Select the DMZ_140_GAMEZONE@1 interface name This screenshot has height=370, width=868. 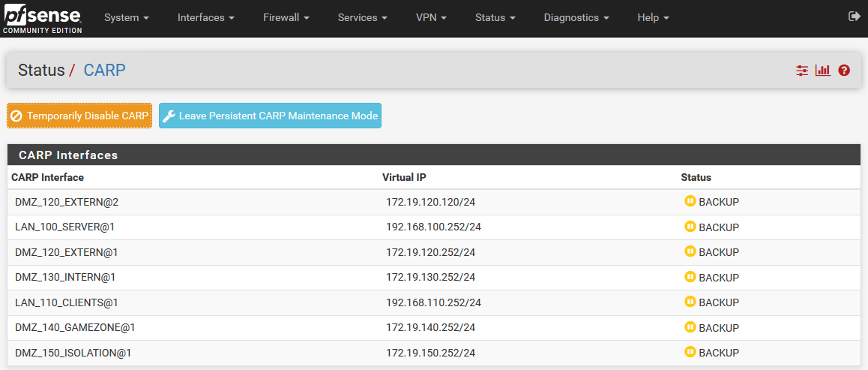pyautogui.click(x=75, y=328)
